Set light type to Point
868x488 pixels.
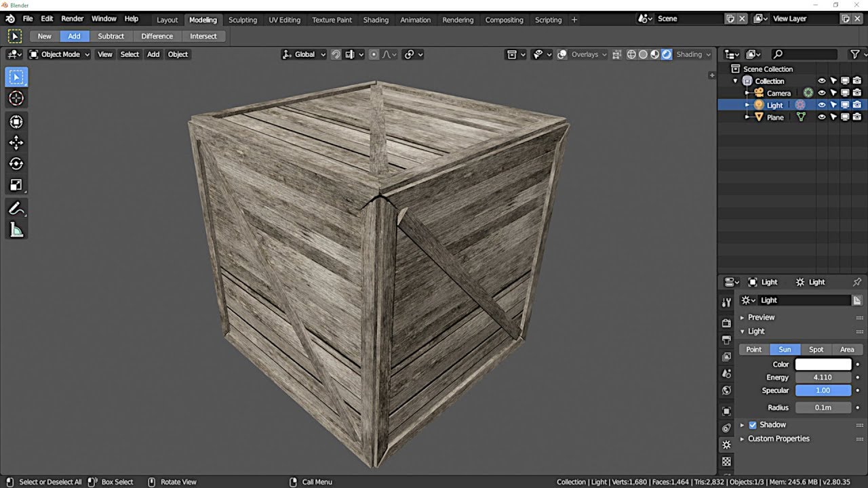click(754, 350)
